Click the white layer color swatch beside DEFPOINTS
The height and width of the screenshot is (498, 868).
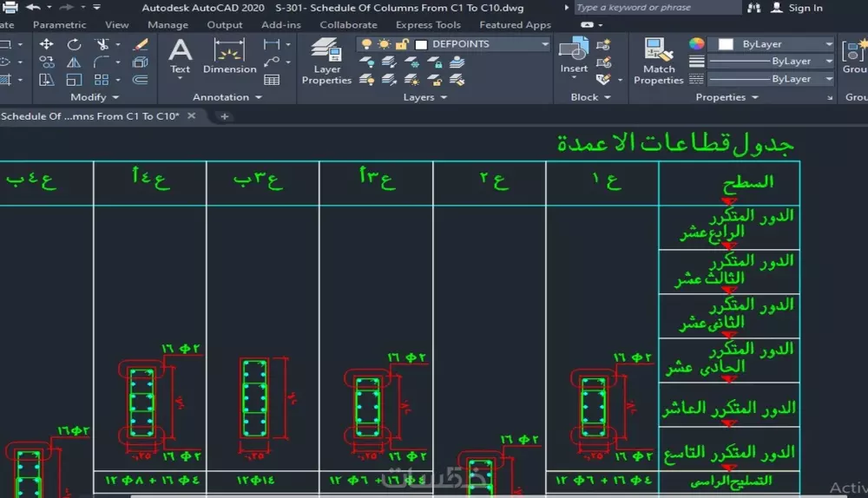(421, 44)
